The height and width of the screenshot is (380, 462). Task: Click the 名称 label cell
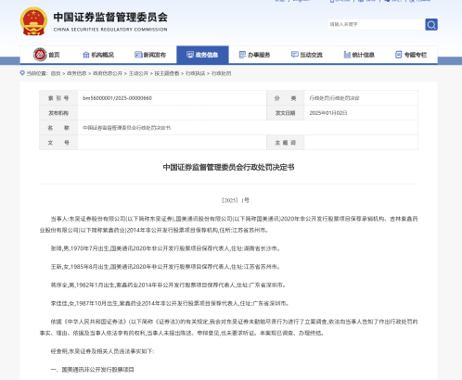point(58,128)
